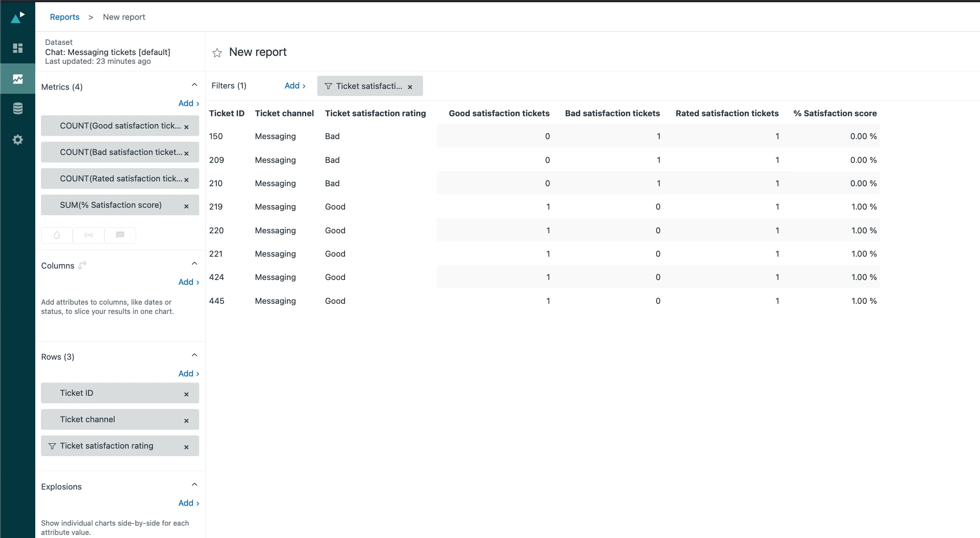Screen dimensions: 980x538
Task: Open the Dashboards icon in sidebar
Action: tap(18, 48)
